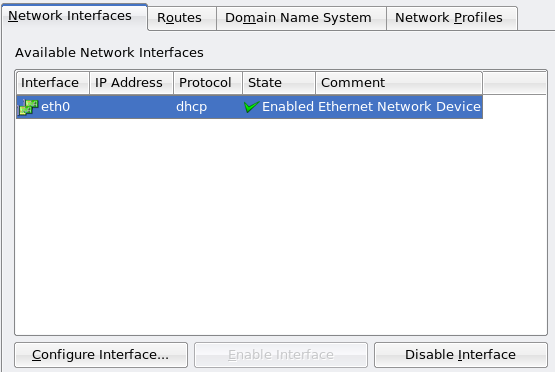This screenshot has height=372, width=555.
Task: Sort by the IP Address column header
Action: point(131,83)
